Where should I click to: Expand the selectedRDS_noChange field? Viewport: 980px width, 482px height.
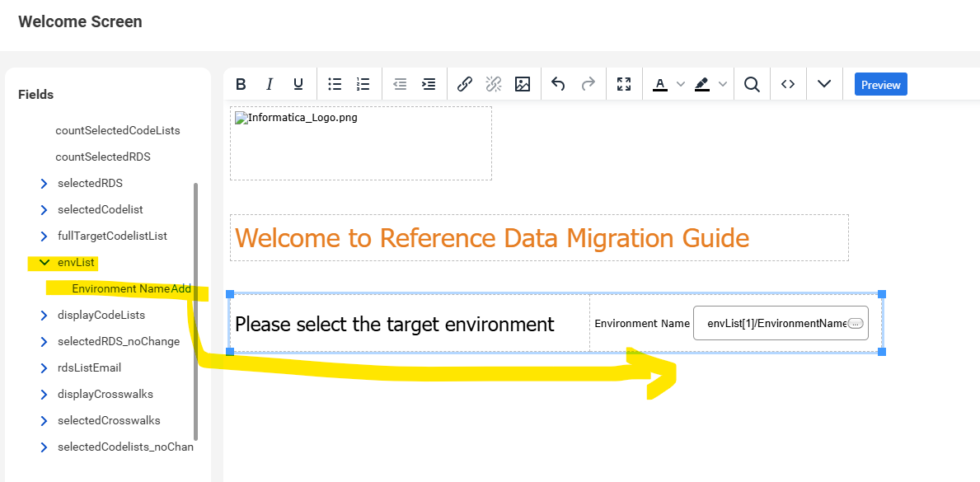[44, 342]
